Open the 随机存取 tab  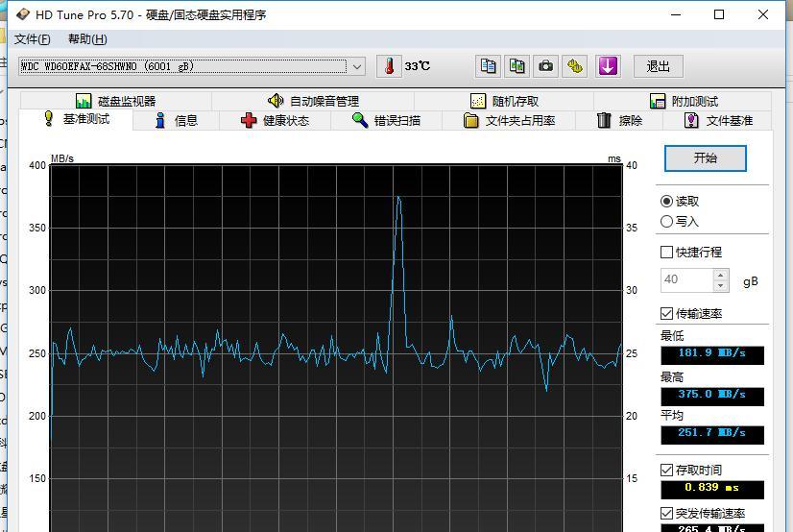coord(504,101)
